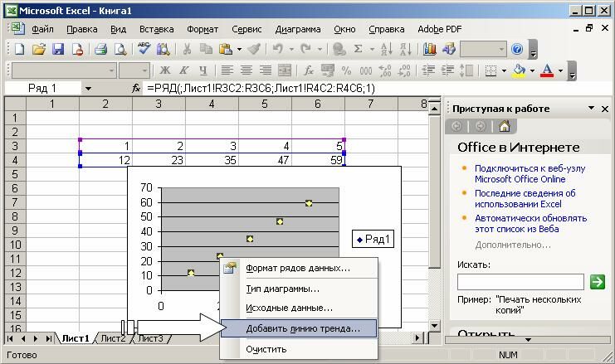Choose Исходные данные in context menu
The height and width of the screenshot is (364, 615).
(x=299, y=308)
